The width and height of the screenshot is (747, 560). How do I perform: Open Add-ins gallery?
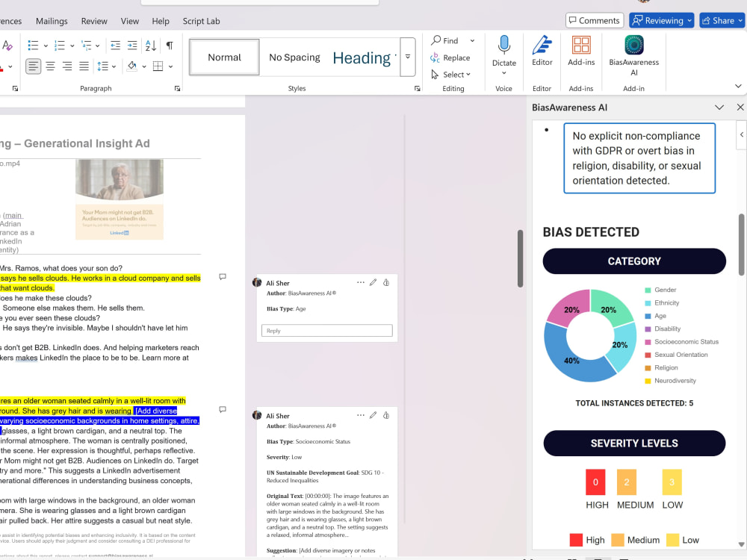(581, 51)
